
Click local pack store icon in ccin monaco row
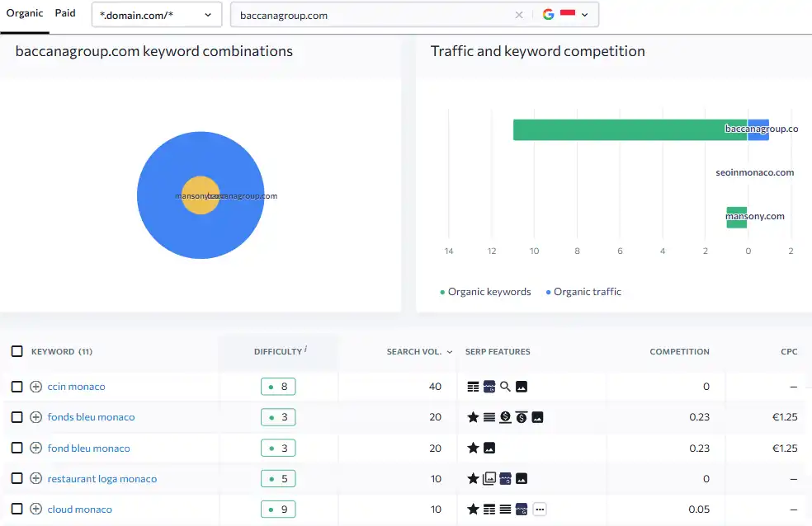click(489, 387)
